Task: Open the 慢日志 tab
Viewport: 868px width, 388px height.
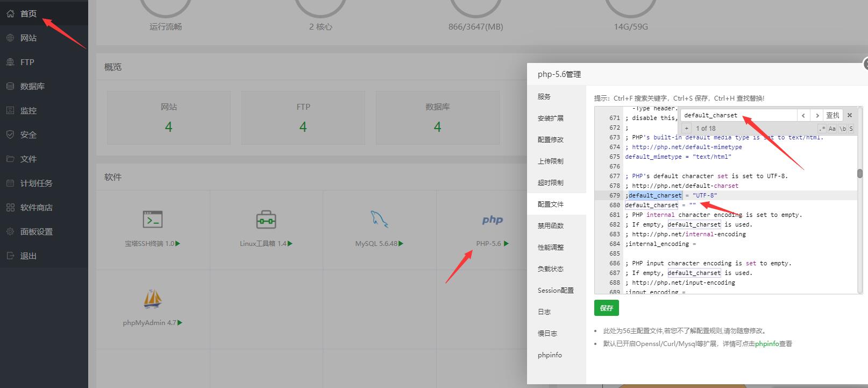Action: pos(557,334)
